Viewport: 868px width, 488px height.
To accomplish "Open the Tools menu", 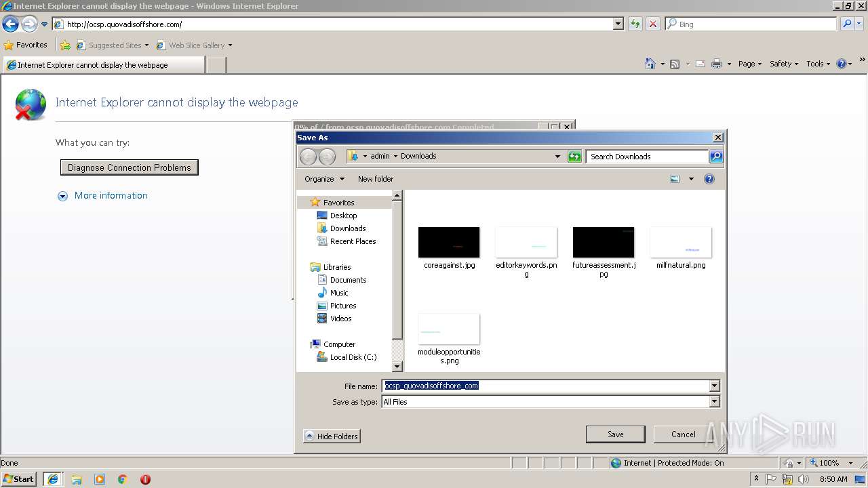I will pyautogui.click(x=818, y=64).
